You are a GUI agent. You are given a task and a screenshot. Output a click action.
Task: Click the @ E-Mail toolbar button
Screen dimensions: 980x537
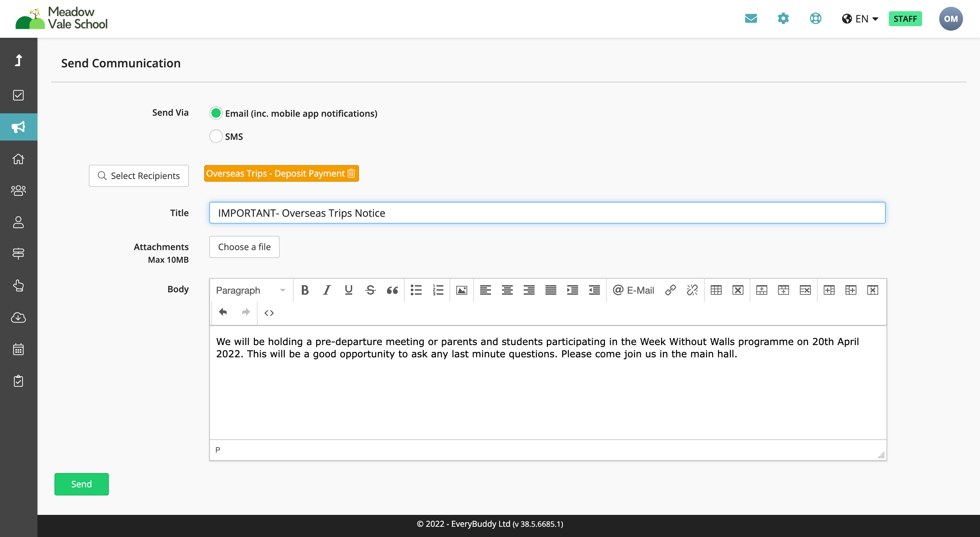tap(633, 290)
